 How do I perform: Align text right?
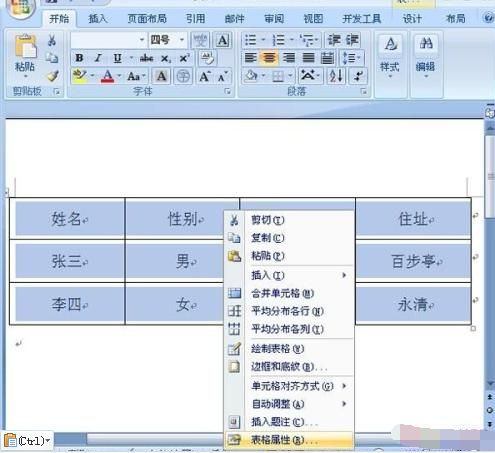tap(289, 58)
